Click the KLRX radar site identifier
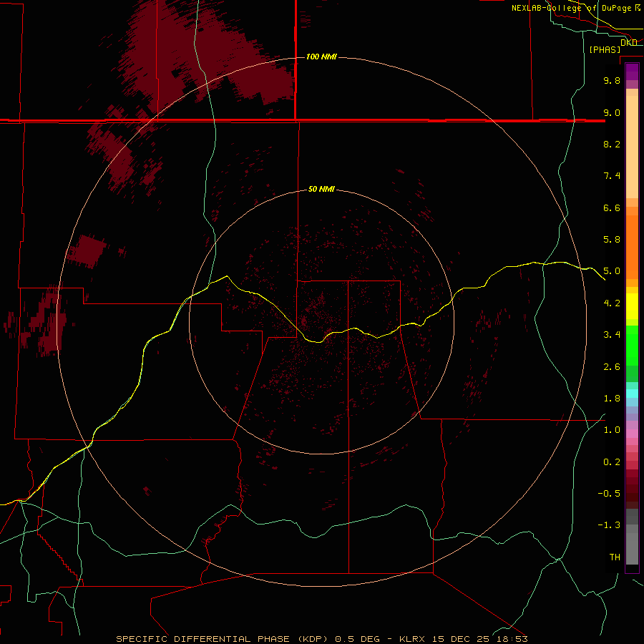Image resolution: width=644 pixels, height=644 pixels. (414, 639)
